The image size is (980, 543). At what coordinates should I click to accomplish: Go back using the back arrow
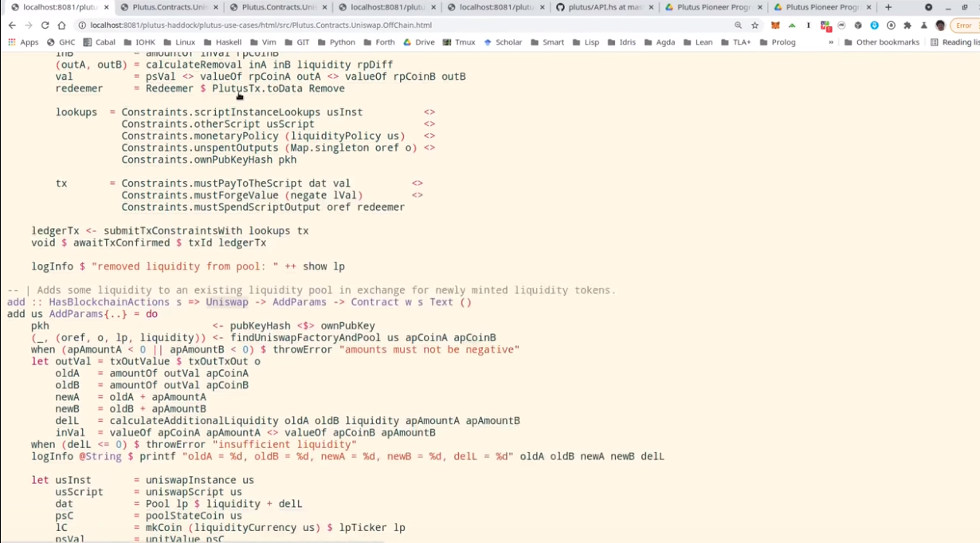12,26
